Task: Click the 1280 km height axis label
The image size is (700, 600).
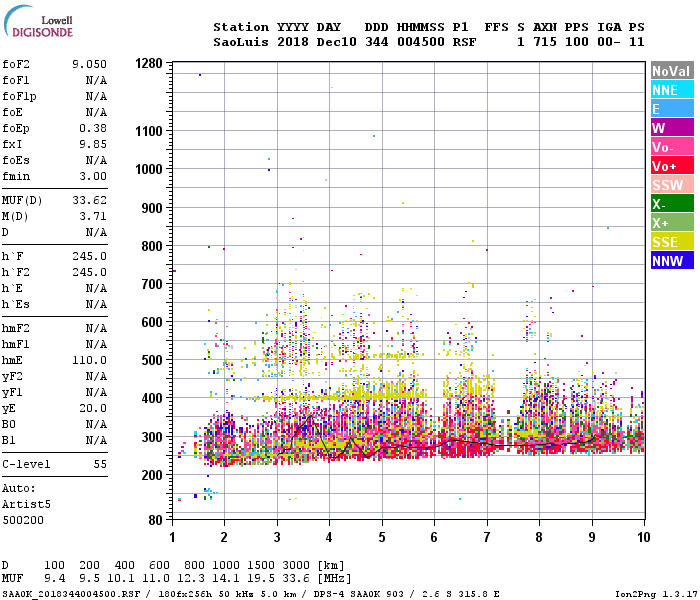Action: coord(149,63)
